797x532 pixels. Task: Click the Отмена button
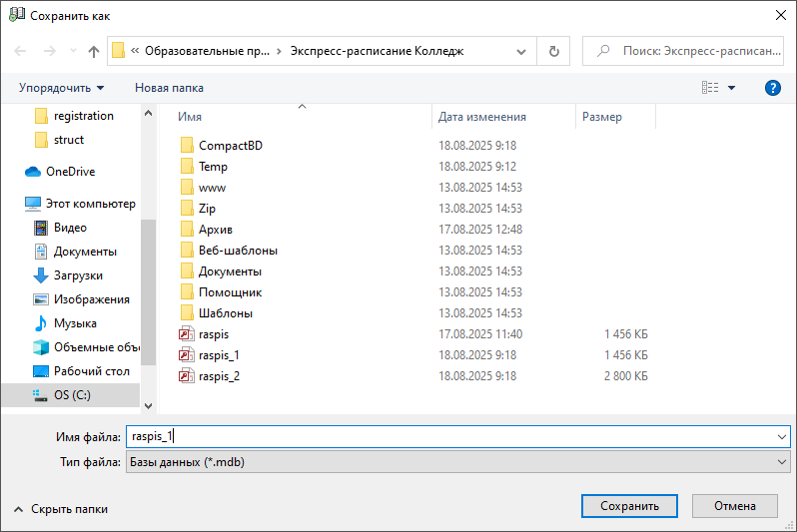(x=734, y=506)
